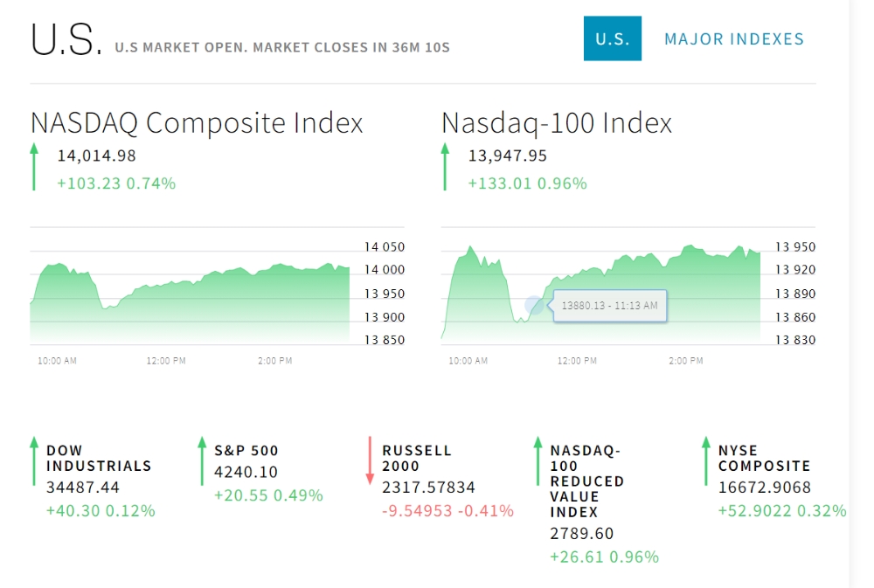Click the Nasdaq-100 Index green up arrow
This screenshot has height=588, width=874.
coord(445,167)
